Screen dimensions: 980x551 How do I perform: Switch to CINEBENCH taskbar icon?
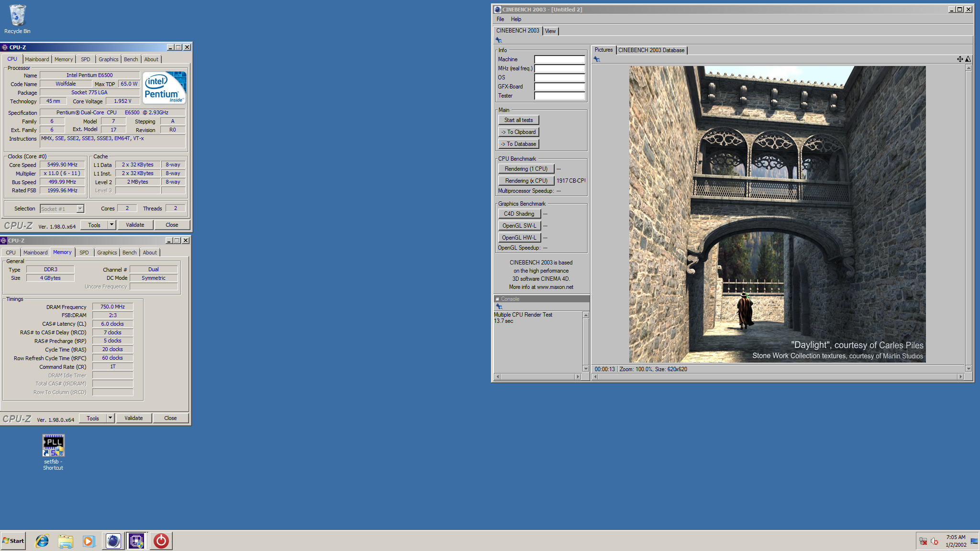(113, 541)
